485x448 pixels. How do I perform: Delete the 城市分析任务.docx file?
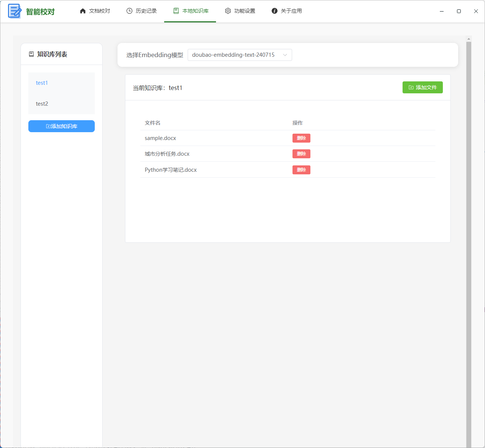click(x=301, y=154)
